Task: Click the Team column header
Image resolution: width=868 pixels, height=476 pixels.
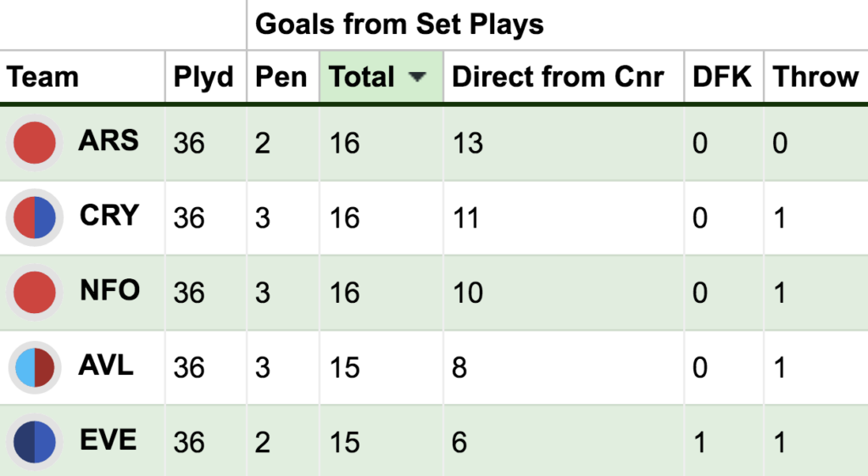Action: (x=82, y=76)
